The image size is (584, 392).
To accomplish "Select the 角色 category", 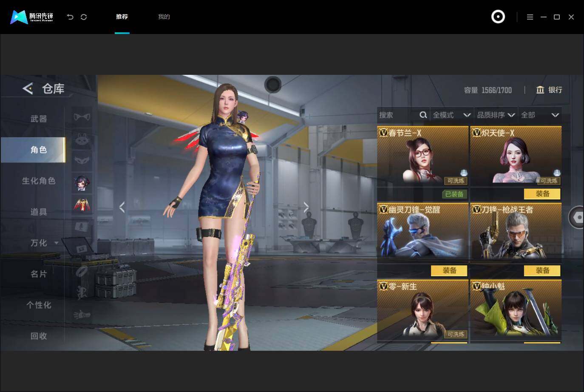I will [x=33, y=150].
